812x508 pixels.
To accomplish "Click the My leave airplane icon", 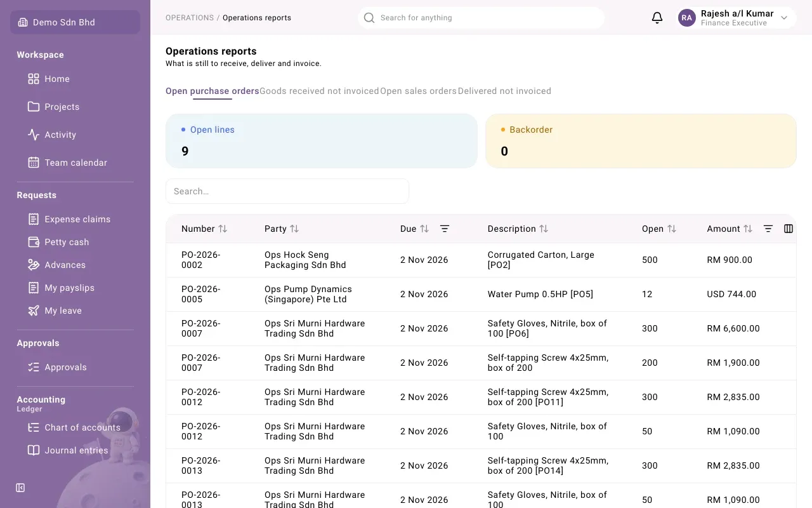I will (x=34, y=311).
